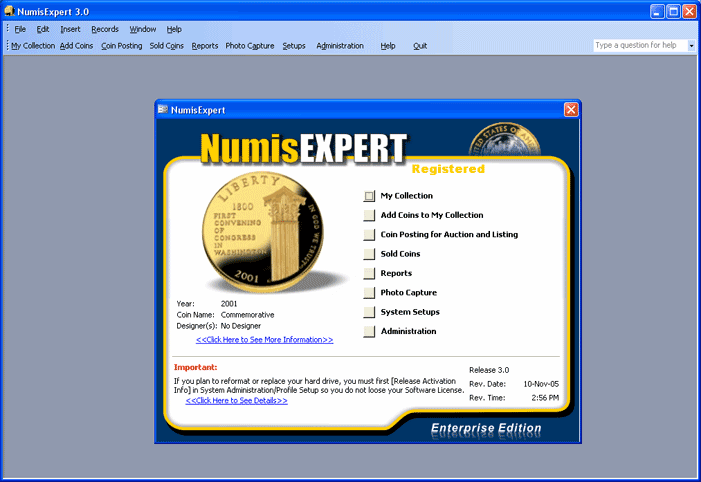
Task: Click the 'No Designer' value
Action: [241, 326]
